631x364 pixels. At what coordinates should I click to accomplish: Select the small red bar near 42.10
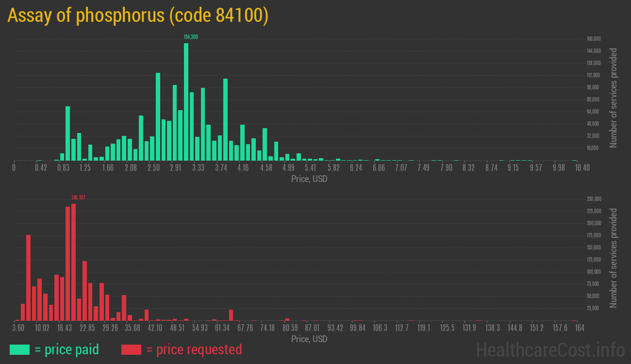[147, 315]
